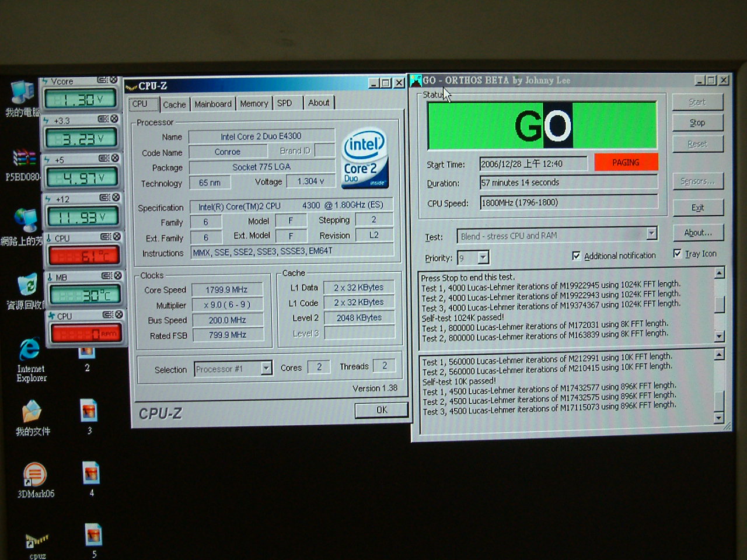Click the red PAGING indicator
747x560 pixels.
tap(626, 162)
